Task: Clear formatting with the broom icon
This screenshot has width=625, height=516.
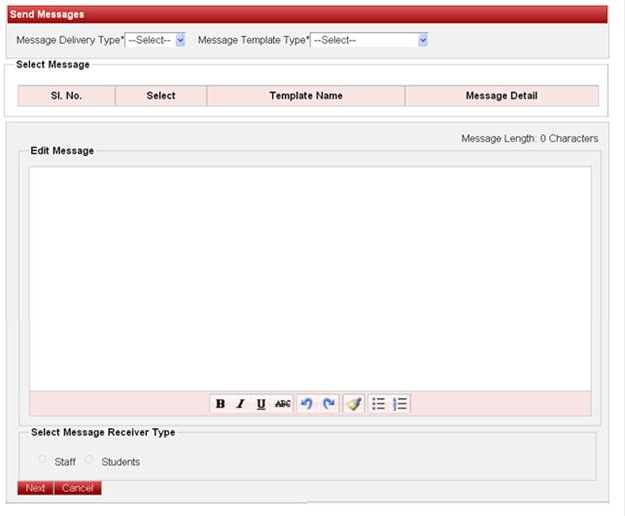Action: pos(354,404)
